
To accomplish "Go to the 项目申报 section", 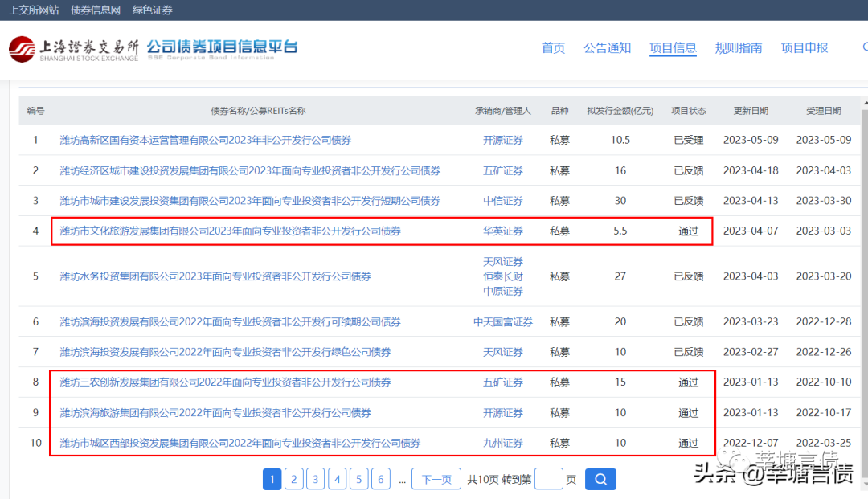I will [x=804, y=48].
